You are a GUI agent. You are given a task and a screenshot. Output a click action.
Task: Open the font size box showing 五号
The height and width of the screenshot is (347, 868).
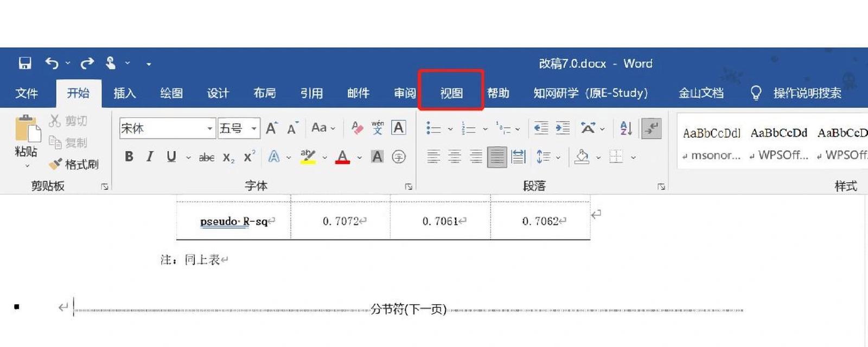click(239, 128)
